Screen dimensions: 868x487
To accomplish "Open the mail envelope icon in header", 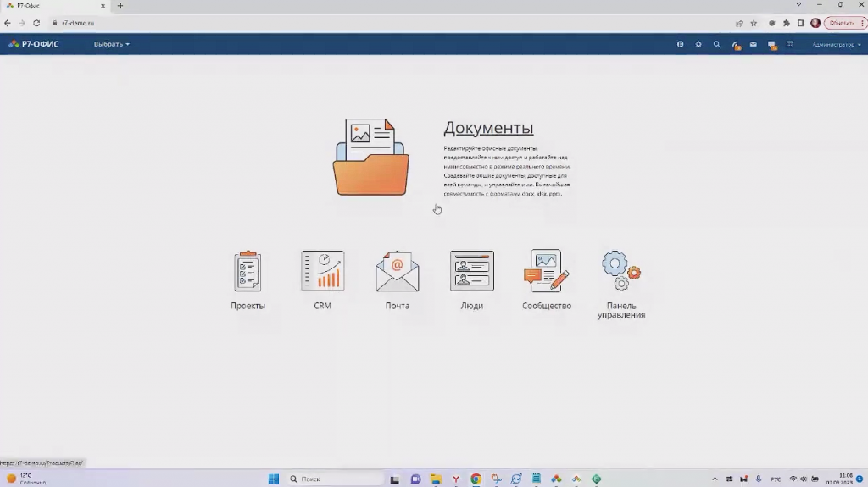I will point(754,44).
